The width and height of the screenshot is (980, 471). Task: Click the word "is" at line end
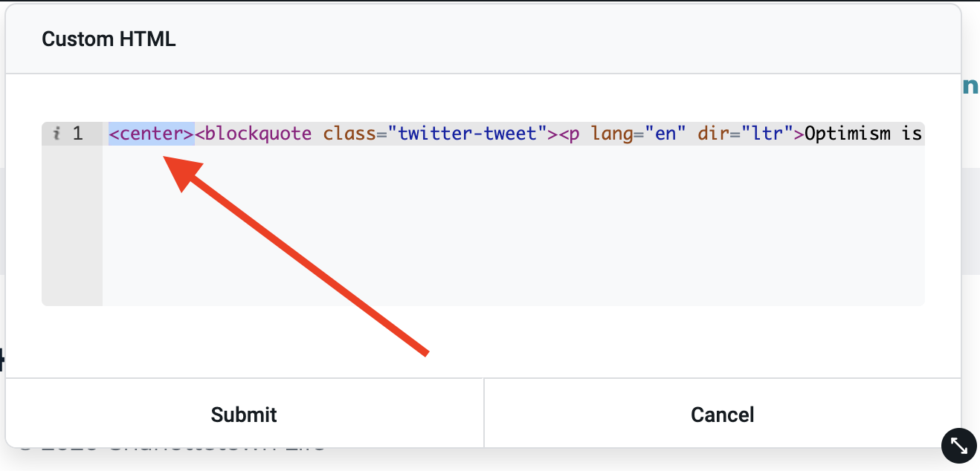pyautogui.click(x=912, y=134)
